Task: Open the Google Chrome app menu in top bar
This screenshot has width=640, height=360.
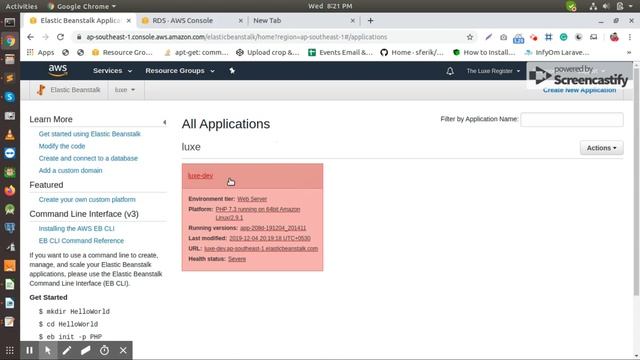Action: (82, 6)
